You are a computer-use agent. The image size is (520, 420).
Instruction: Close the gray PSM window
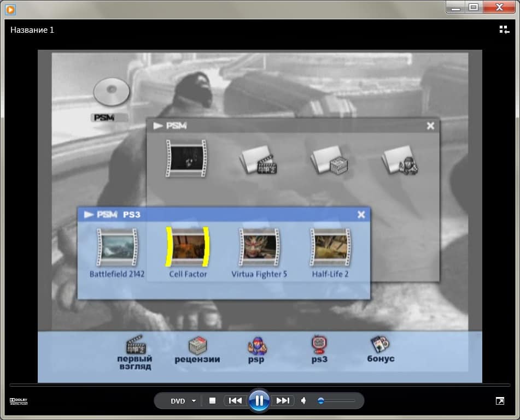[430, 126]
